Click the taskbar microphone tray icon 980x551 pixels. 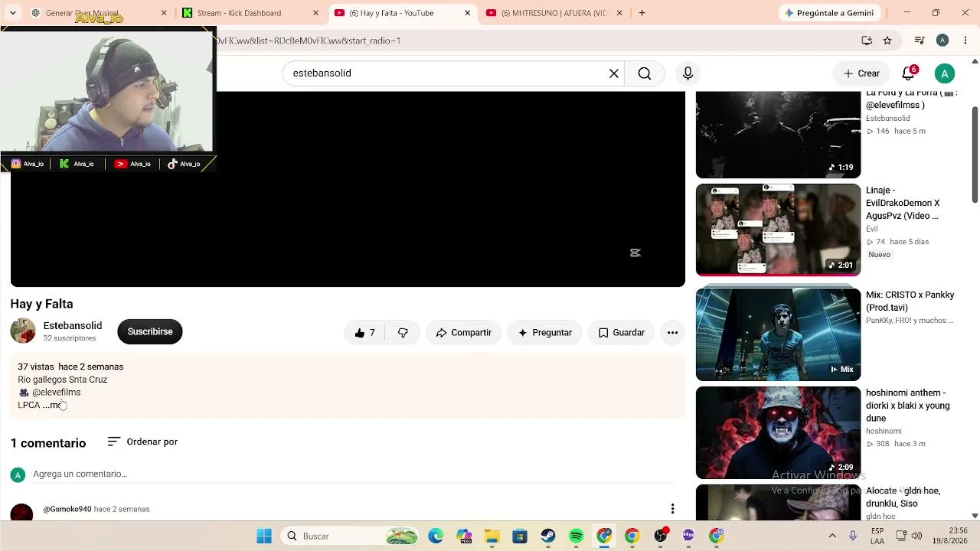click(x=853, y=536)
